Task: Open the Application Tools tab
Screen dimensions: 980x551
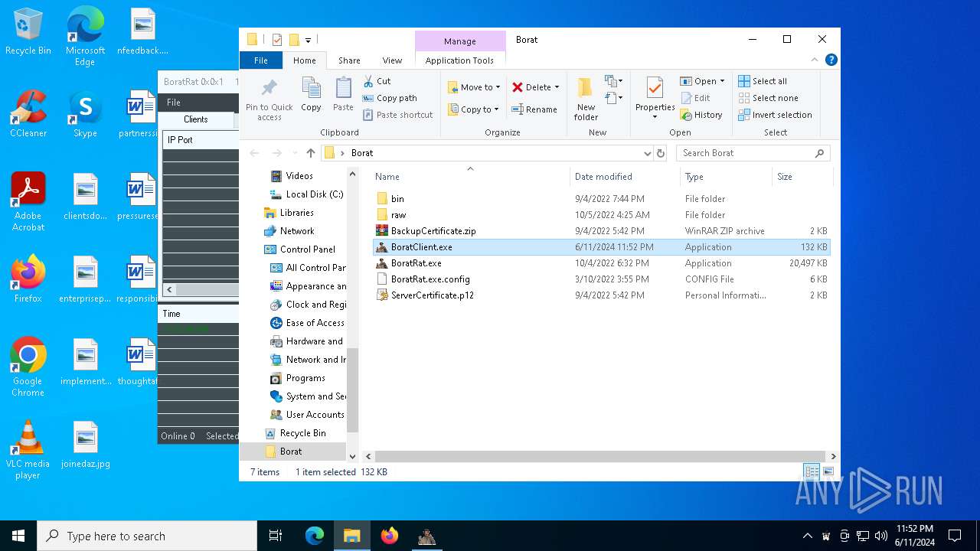Action: pos(459,60)
